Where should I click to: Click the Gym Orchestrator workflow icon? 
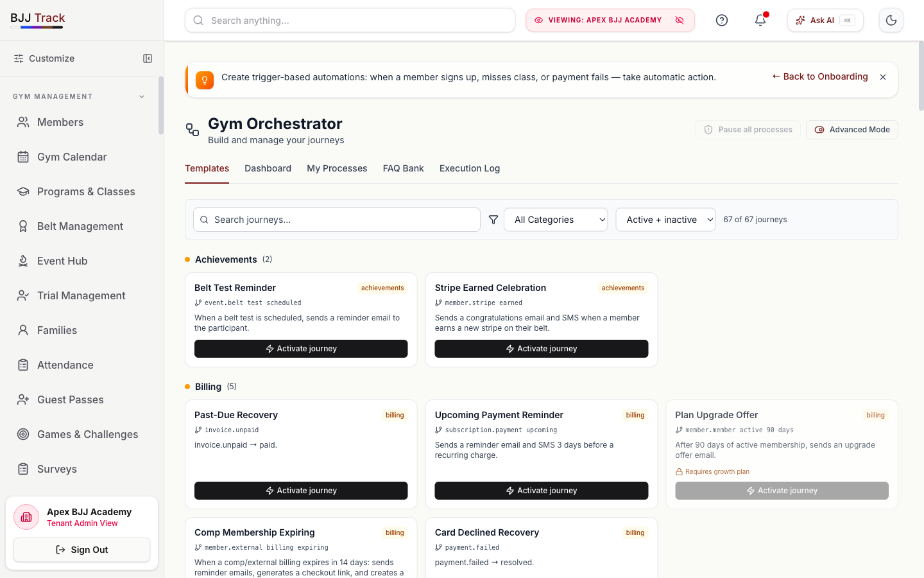pyautogui.click(x=193, y=130)
